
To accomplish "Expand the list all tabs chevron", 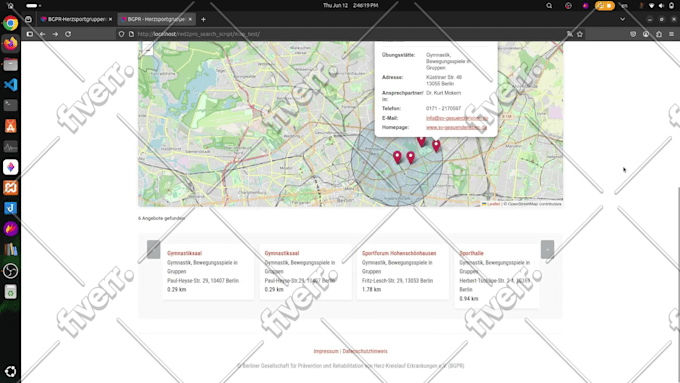I will [622, 19].
